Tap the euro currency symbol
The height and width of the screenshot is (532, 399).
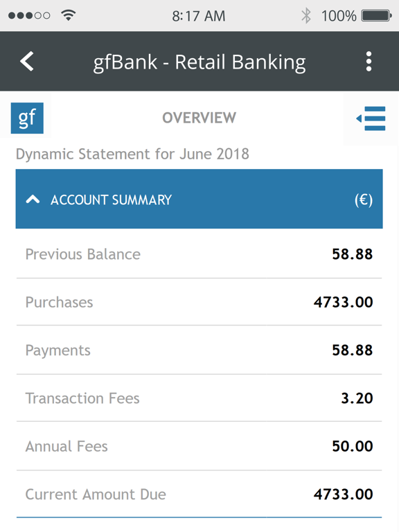click(x=364, y=199)
